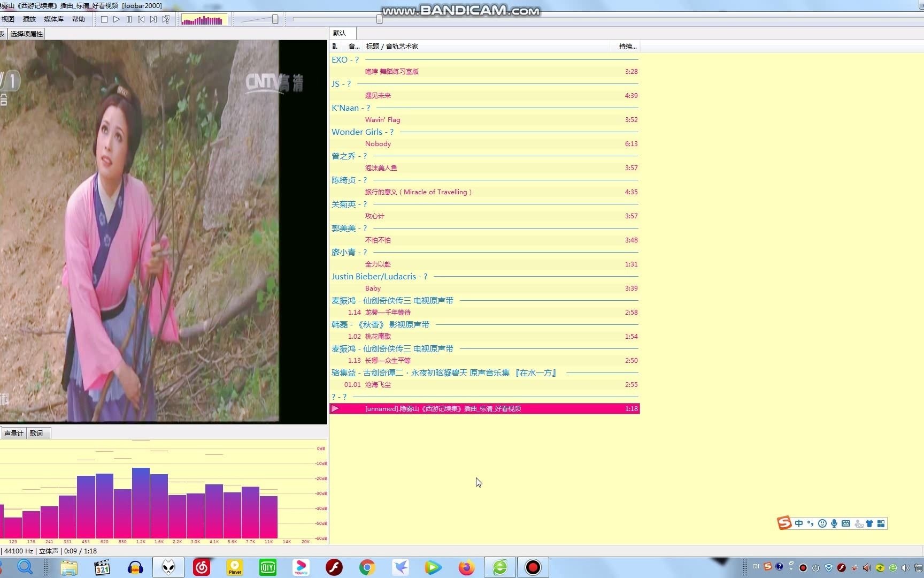Open Google Chrome from the taskbar
The image size is (924, 578).
point(367,567)
